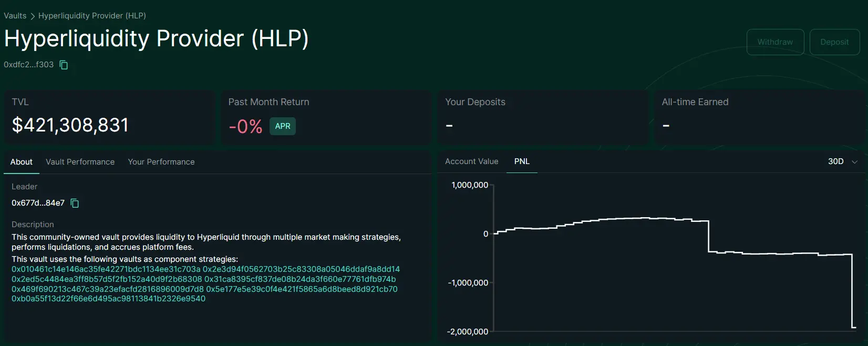Show the Account Value chart tab
The image size is (868, 346).
(x=471, y=161)
